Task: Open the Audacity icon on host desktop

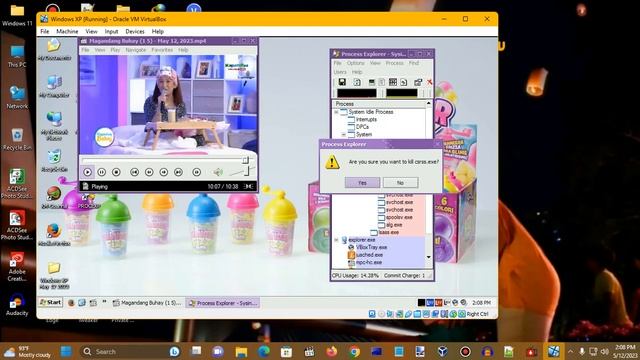Action: click(17, 305)
